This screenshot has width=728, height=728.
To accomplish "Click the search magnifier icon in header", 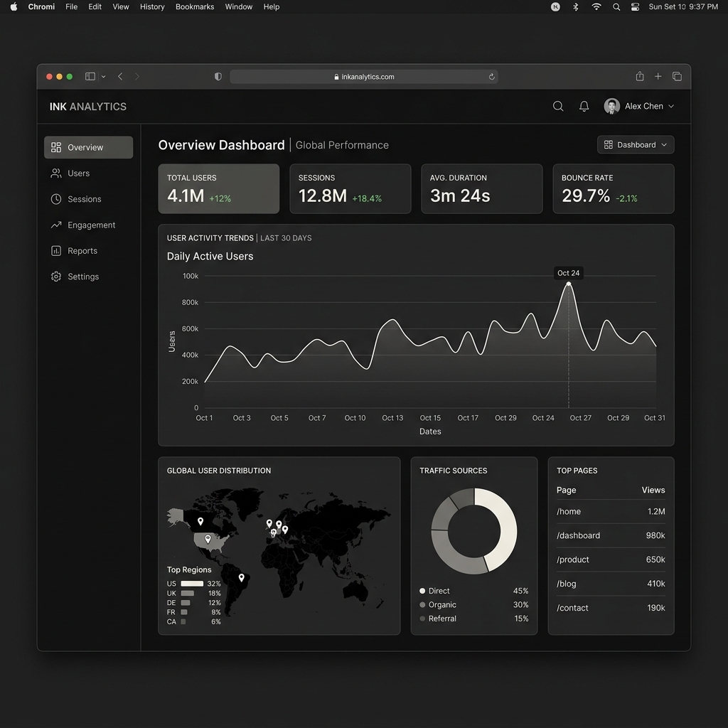I will [x=558, y=106].
